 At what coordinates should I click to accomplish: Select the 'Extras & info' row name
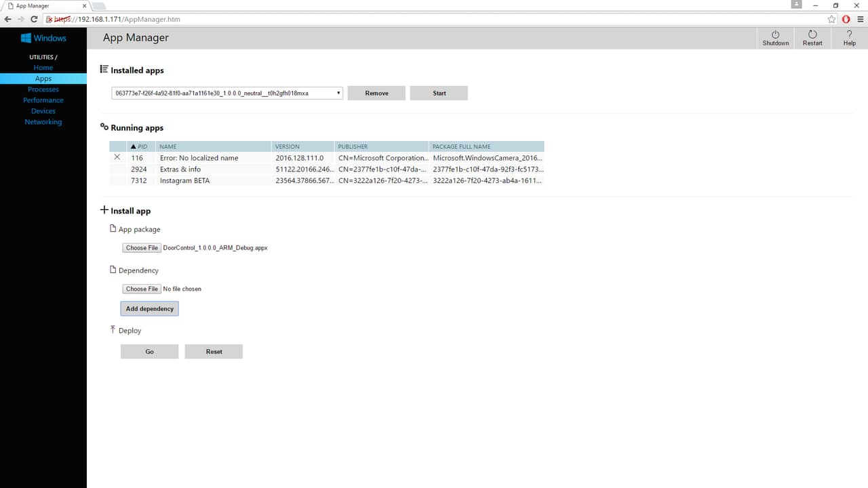click(x=180, y=169)
